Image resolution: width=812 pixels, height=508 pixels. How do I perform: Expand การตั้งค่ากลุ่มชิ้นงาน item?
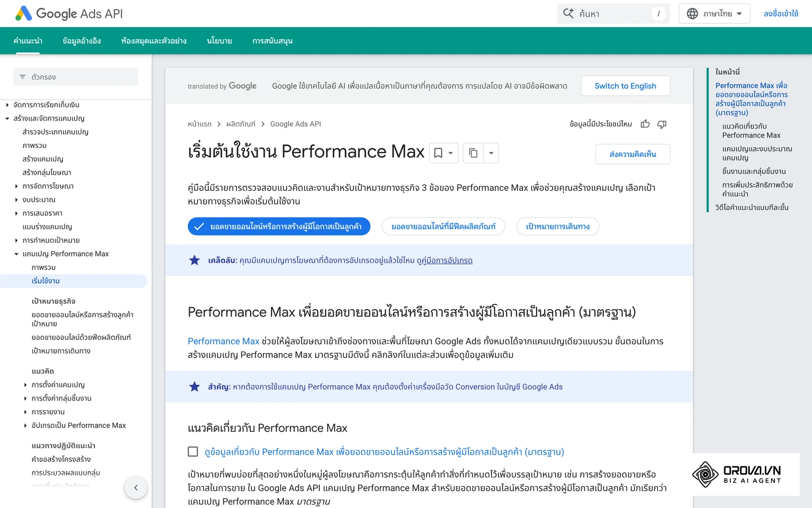pos(25,398)
